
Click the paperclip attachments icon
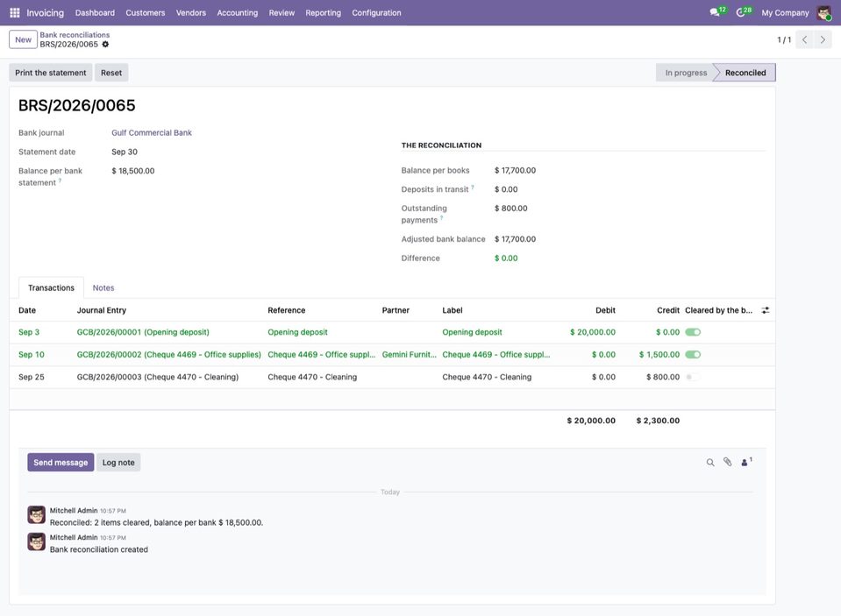click(x=727, y=462)
